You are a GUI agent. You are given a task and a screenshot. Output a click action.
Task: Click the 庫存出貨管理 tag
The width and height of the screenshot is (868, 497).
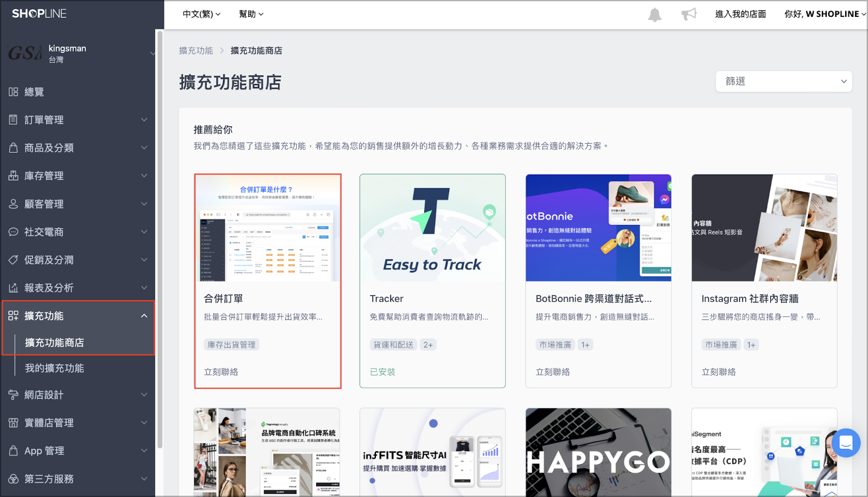click(x=231, y=345)
